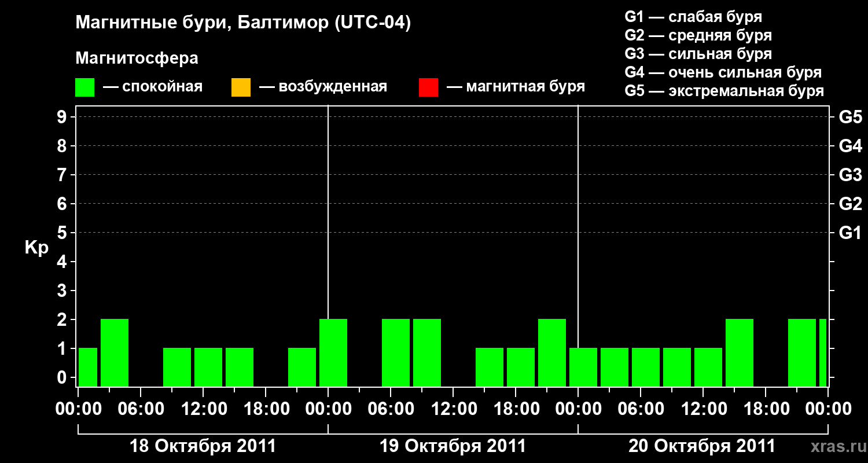
Task: Click the 18:00 time label for 20 Октября
Action: tap(766, 409)
